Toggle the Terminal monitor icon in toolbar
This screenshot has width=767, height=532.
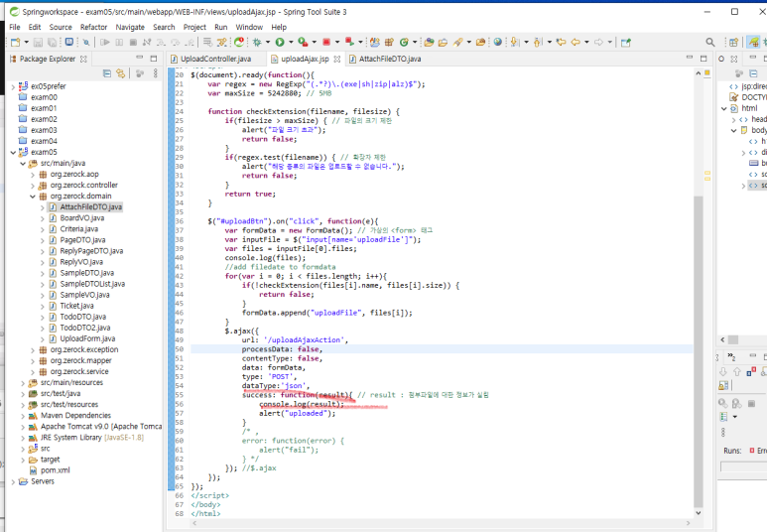pyautogui.click(x=69, y=42)
